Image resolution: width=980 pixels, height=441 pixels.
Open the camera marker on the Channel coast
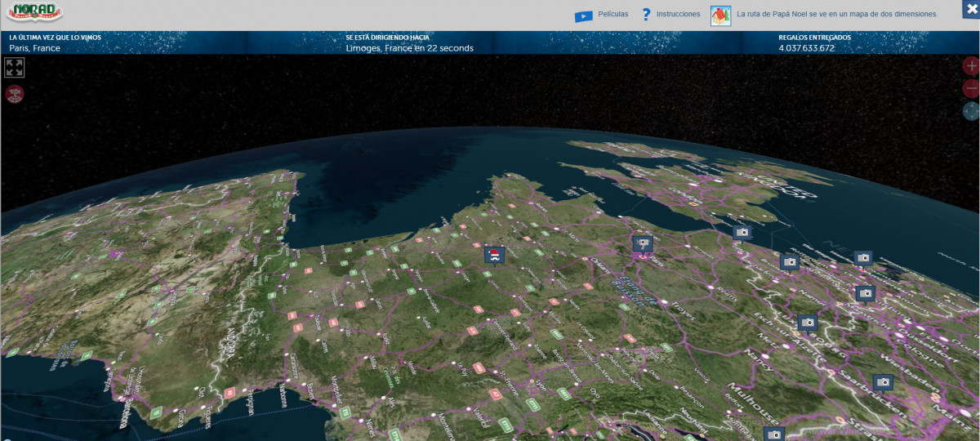point(742,233)
